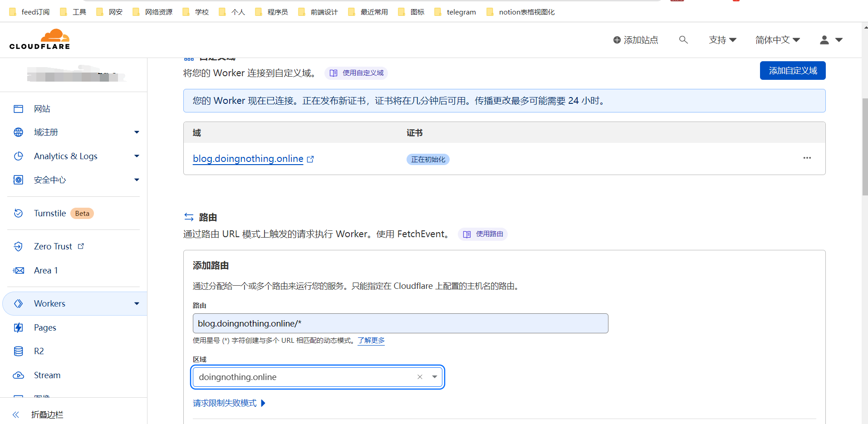
Task: Expand 请求限制失败模式 section
Action: 229,403
